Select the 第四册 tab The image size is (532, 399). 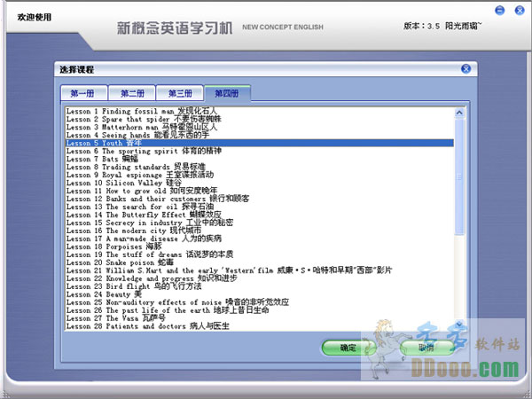pos(227,93)
